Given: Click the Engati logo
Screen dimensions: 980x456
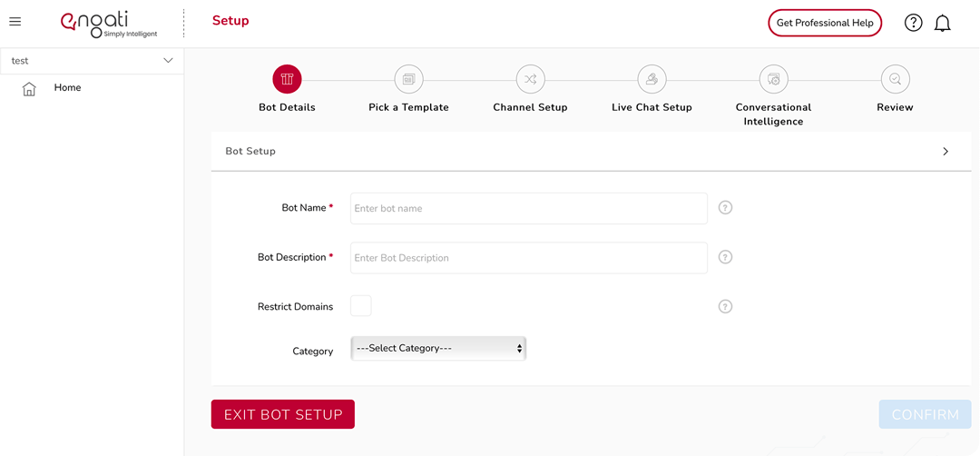Looking at the screenshot, I should (x=109, y=23).
